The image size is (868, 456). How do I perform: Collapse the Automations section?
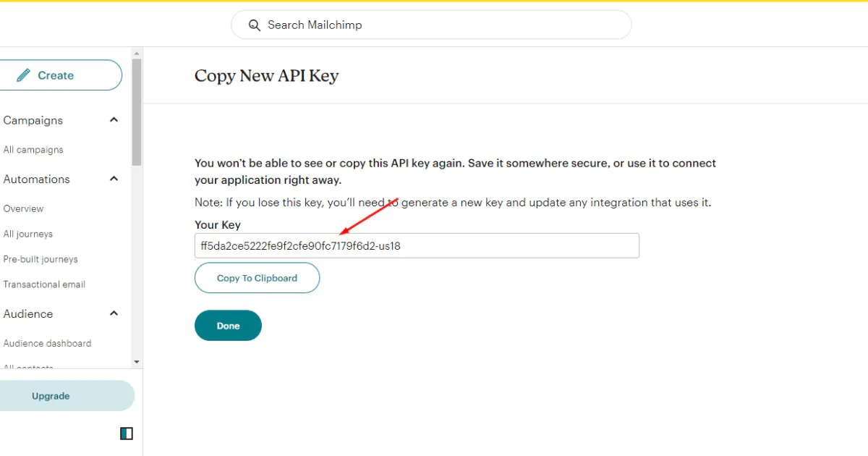tap(114, 179)
